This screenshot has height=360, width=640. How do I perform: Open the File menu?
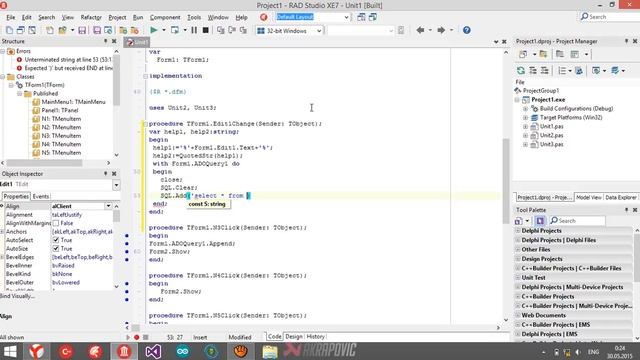pyautogui.click(x=11, y=17)
